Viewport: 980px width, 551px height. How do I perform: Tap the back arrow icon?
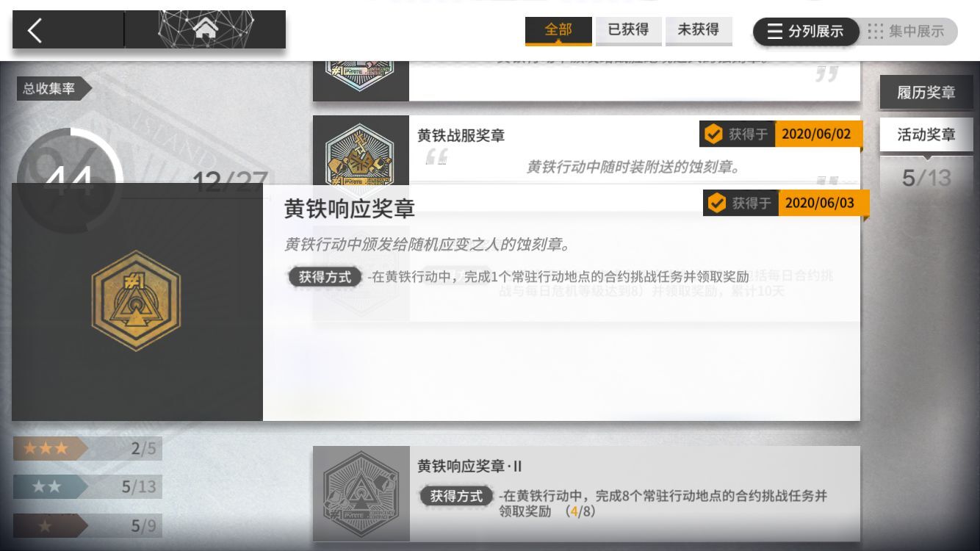[35, 30]
